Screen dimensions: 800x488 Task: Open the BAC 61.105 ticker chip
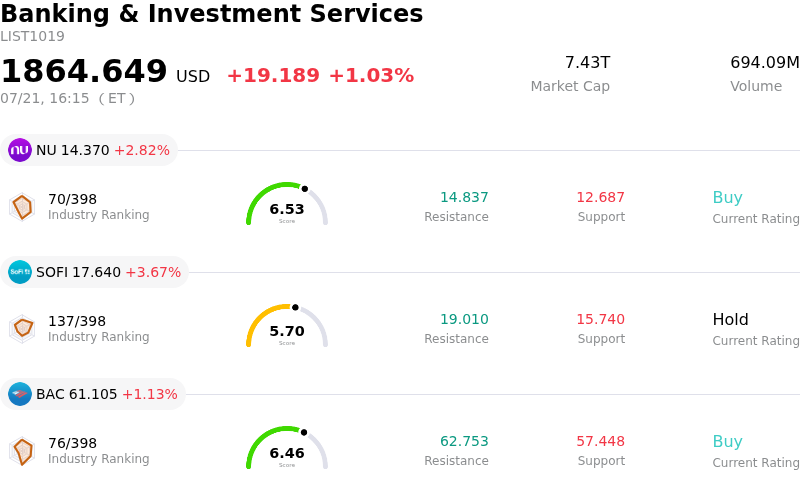pos(93,394)
